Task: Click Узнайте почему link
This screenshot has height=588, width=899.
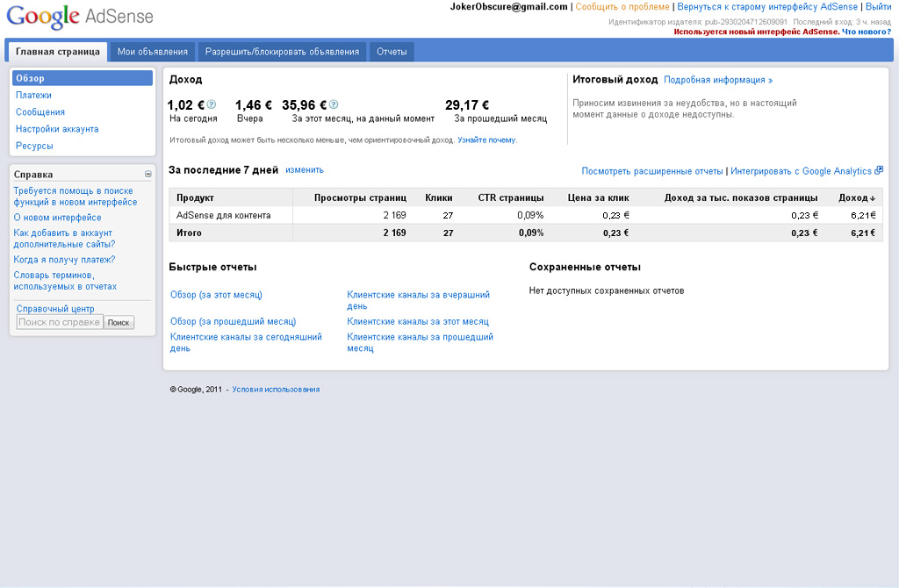Action: pyautogui.click(x=486, y=140)
